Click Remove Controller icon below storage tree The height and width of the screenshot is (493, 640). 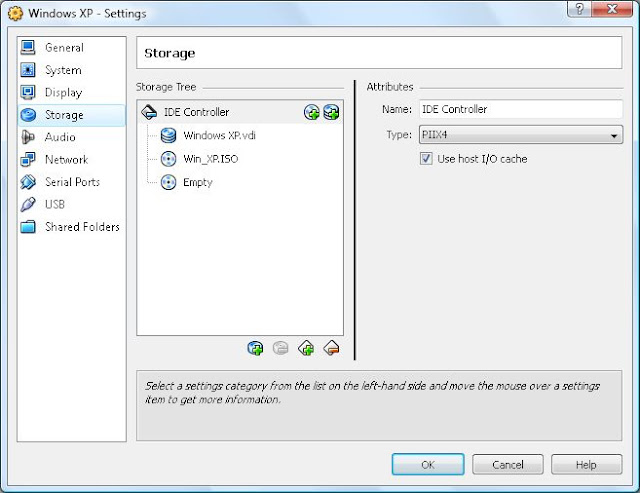tap(331, 348)
